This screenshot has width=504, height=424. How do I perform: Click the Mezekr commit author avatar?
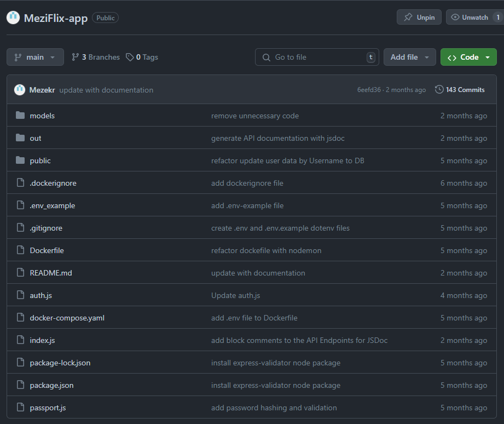point(20,90)
